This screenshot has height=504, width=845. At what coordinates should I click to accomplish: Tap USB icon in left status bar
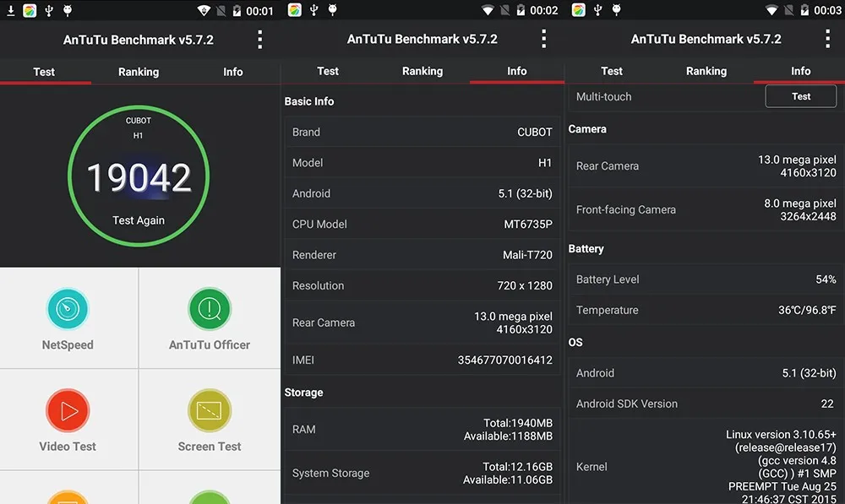[49, 10]
